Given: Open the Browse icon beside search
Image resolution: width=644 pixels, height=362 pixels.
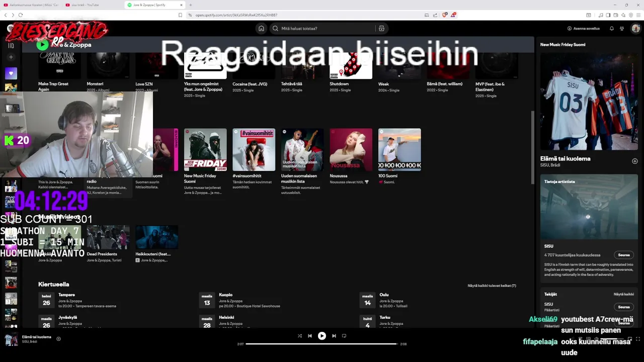Looking at the screenshot, I should [381, 29].
